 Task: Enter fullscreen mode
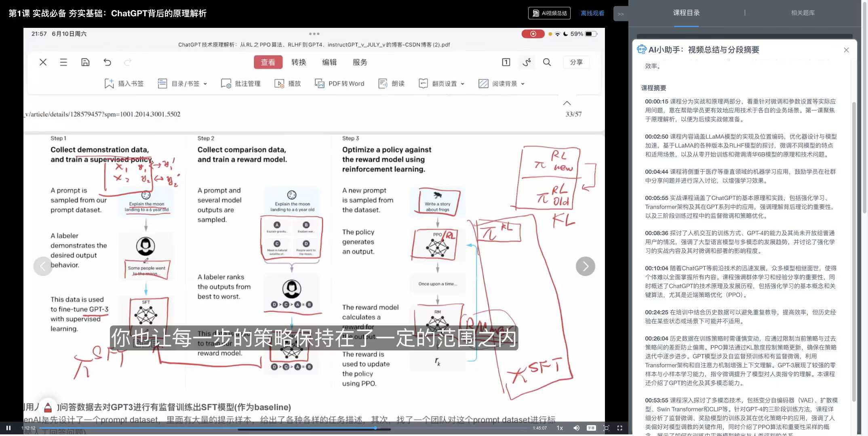620,428
